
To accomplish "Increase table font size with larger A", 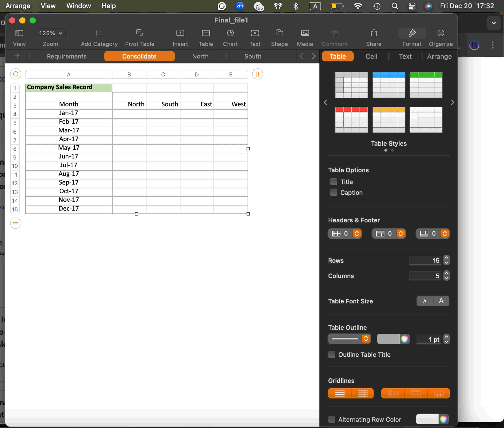I will click(x=441, y=301).
